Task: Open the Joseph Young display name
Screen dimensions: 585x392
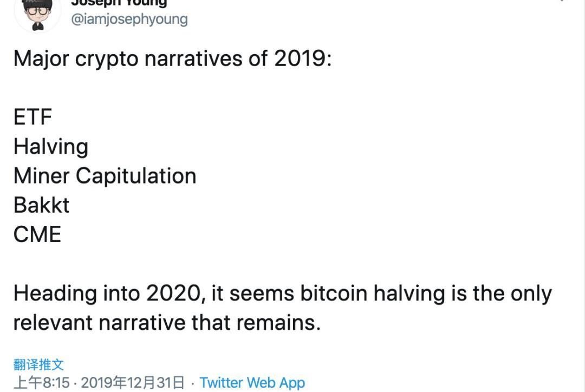Action: (x=119, y=3)
